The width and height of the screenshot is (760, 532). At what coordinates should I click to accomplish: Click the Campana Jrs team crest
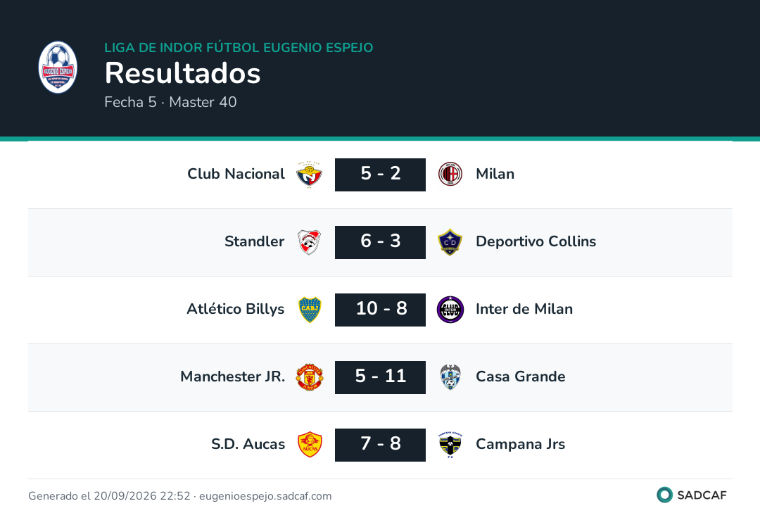pos(450,445)
